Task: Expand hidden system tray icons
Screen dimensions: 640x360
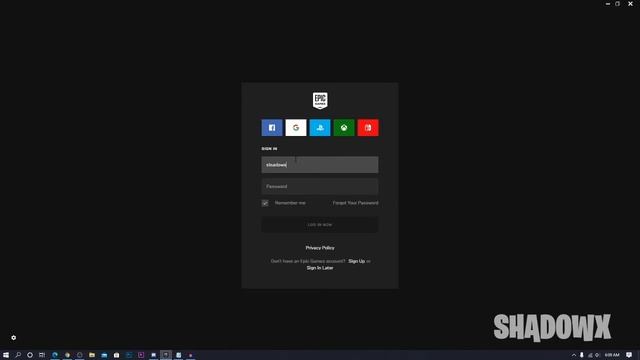Action: 573,355
